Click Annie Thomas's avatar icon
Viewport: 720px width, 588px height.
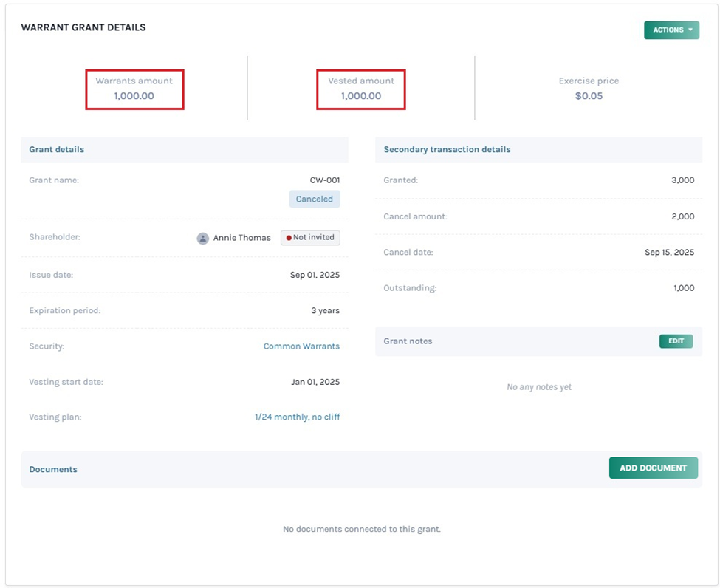(202, 238)
